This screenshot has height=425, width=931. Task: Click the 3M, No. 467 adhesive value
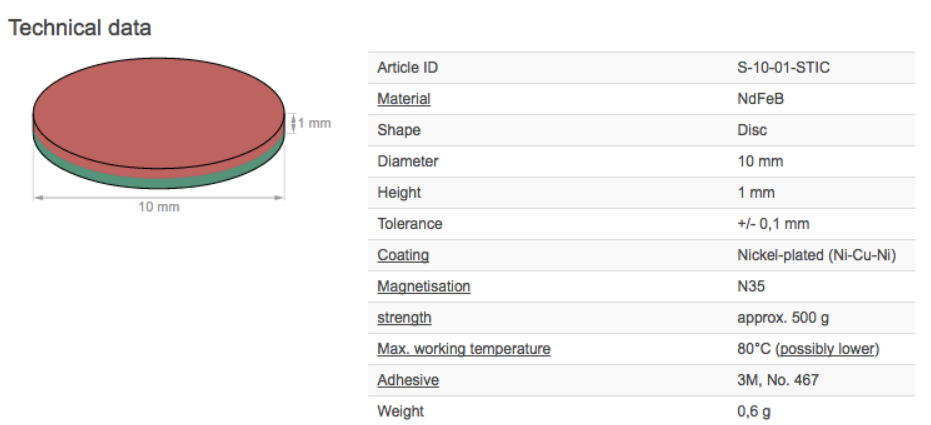[778, 380]
